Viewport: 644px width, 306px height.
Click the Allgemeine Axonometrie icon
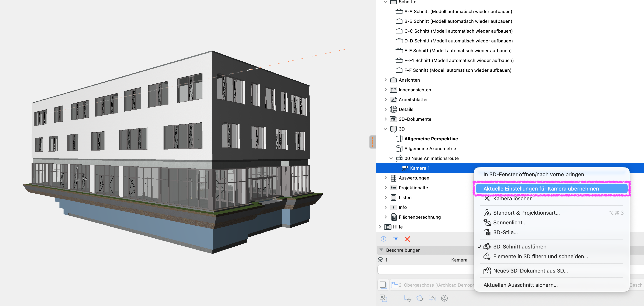(x=399, y=149)
